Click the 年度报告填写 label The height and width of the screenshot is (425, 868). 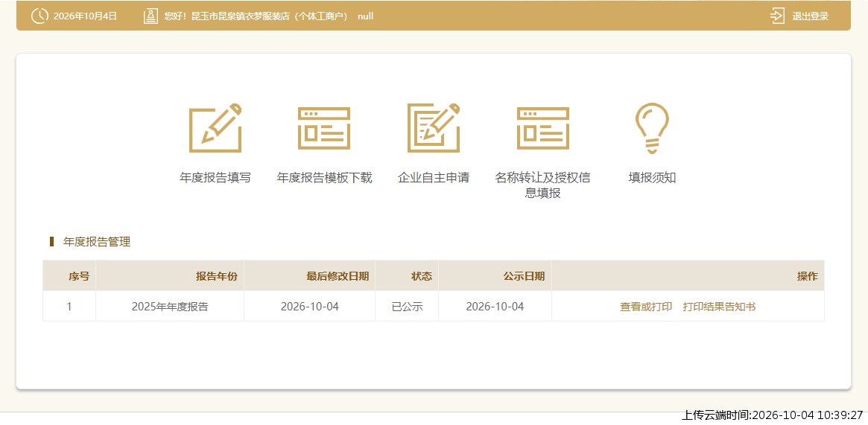[215, 178]
